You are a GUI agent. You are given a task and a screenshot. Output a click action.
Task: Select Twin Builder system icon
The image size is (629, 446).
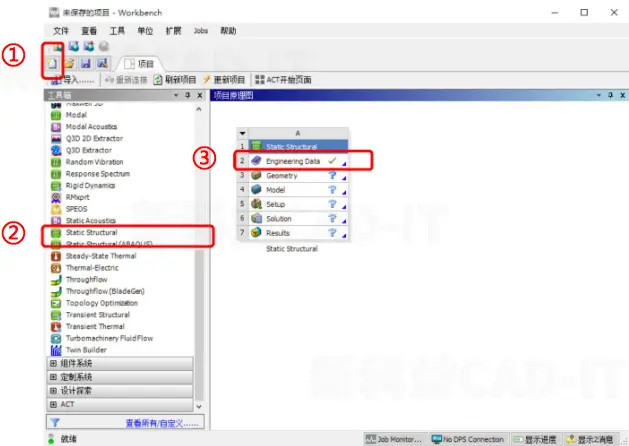[x=56, y=350]
